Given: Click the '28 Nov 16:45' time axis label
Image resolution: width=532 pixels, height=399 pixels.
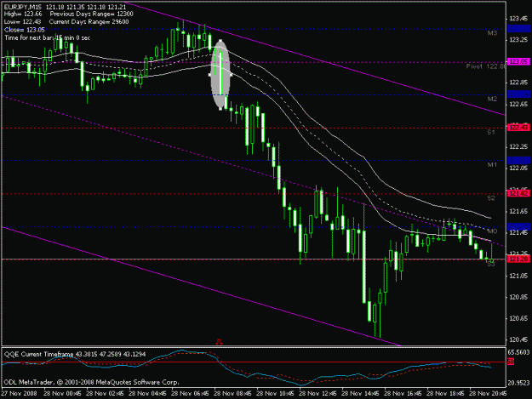Looking at the screenshot, I should pos(403,394).
